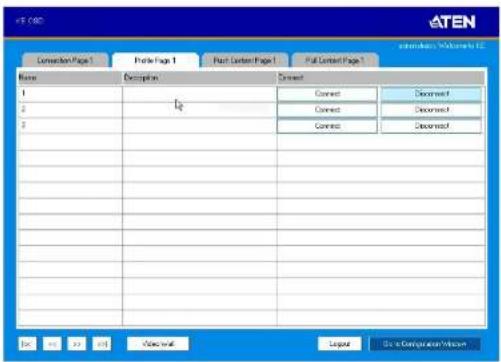This screenshot has width=501, height=362.
Task: Click the ATEN logo
Action: tap(452, 22)
